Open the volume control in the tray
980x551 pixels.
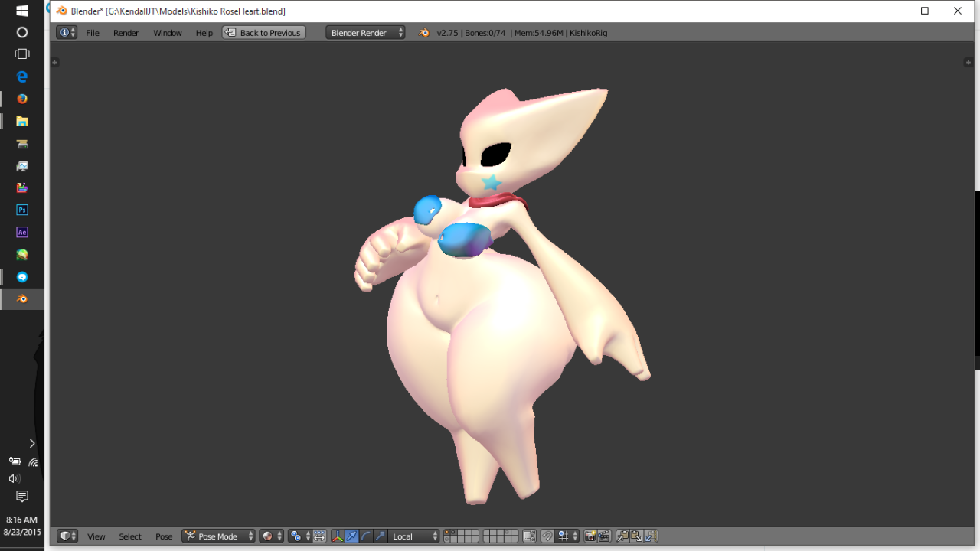click(x=14, y=478)
